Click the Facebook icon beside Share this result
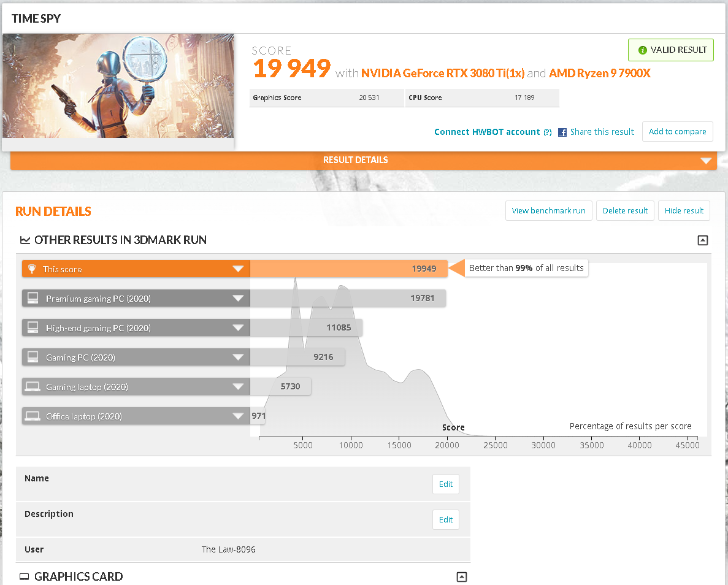Screen dimensions: 728x585 [562, 132]
